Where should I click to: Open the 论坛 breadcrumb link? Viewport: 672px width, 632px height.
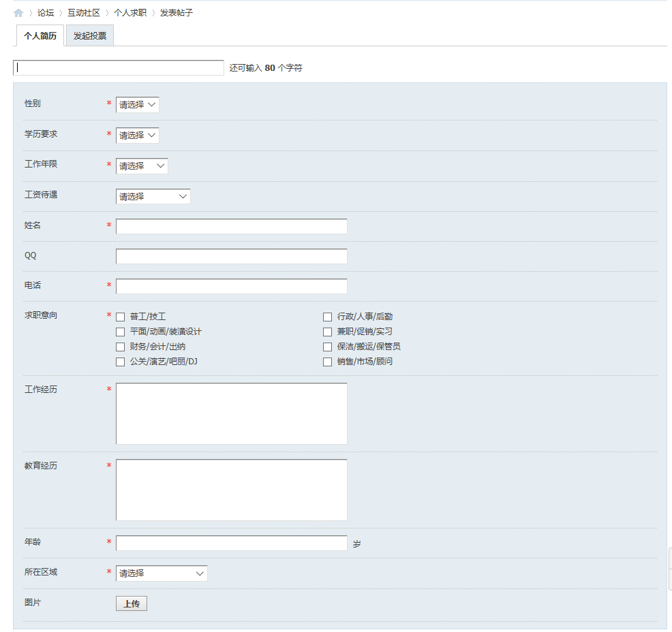[46, 13]
